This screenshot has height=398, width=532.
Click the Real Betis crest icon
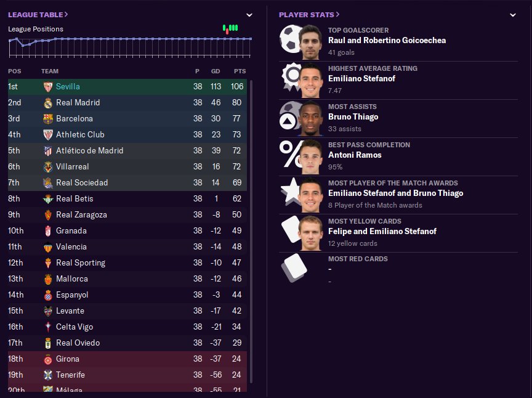coord(48,199)
